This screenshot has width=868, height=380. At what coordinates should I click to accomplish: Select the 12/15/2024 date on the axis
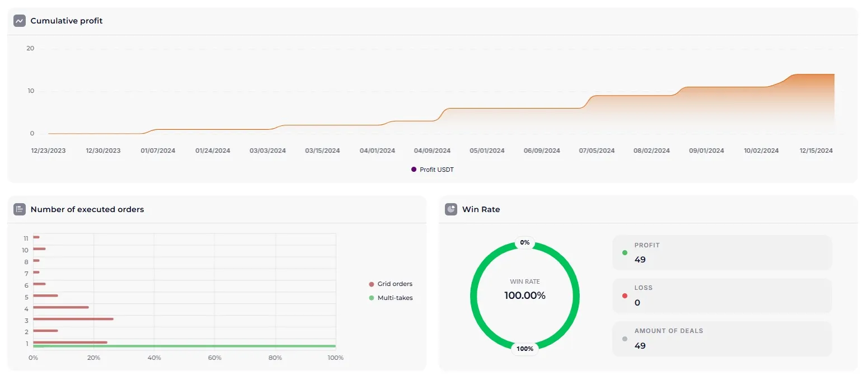pos(816,151)
